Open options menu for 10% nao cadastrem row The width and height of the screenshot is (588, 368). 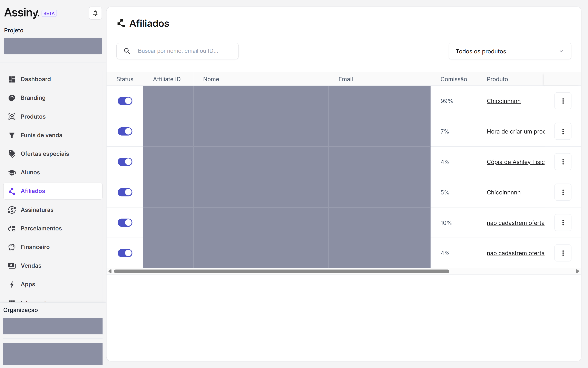[x=563, y=223]
